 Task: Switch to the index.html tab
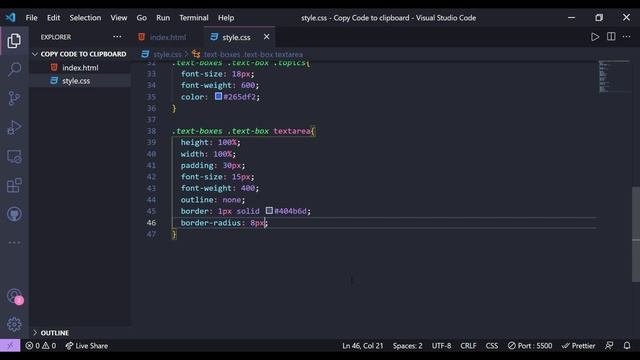pos(168,37)
